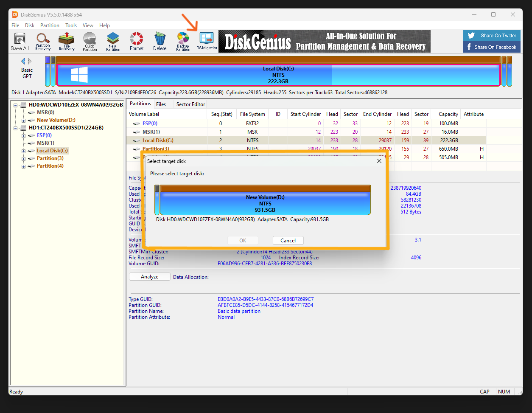Expand Local Disk(C:) tree node
The image size is (532, 413).
click(x=23, y=151)
